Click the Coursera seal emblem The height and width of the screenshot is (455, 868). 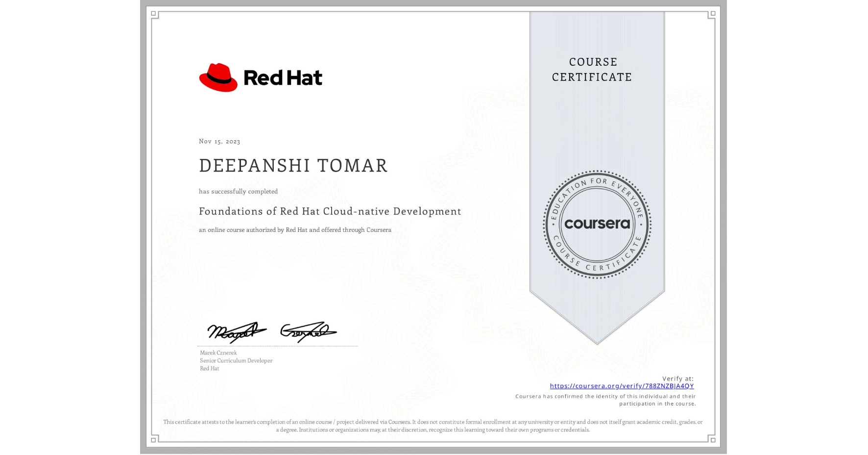(597, 225)
